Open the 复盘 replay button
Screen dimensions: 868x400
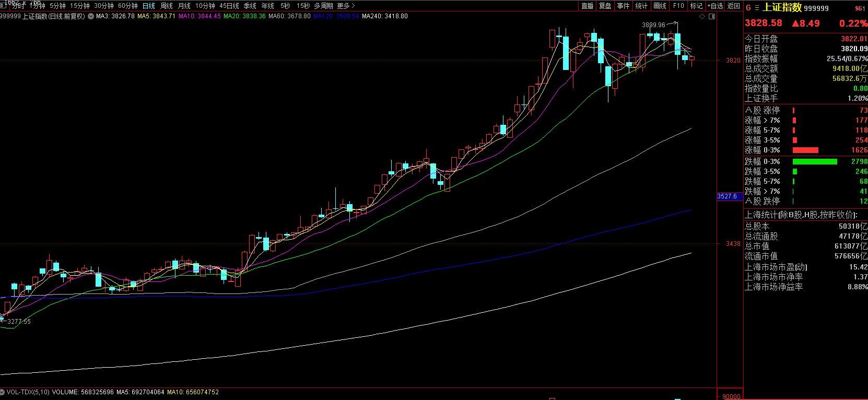click(x=605, y=6)
